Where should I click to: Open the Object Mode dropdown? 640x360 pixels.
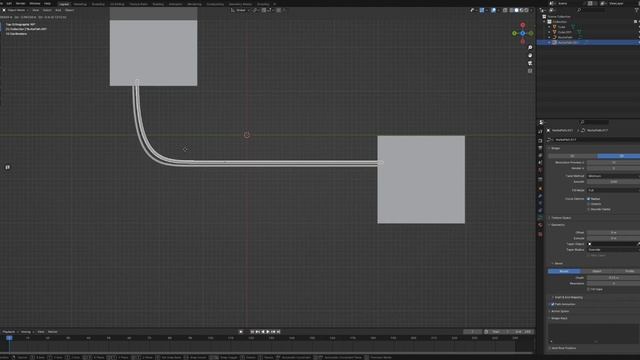16,10
